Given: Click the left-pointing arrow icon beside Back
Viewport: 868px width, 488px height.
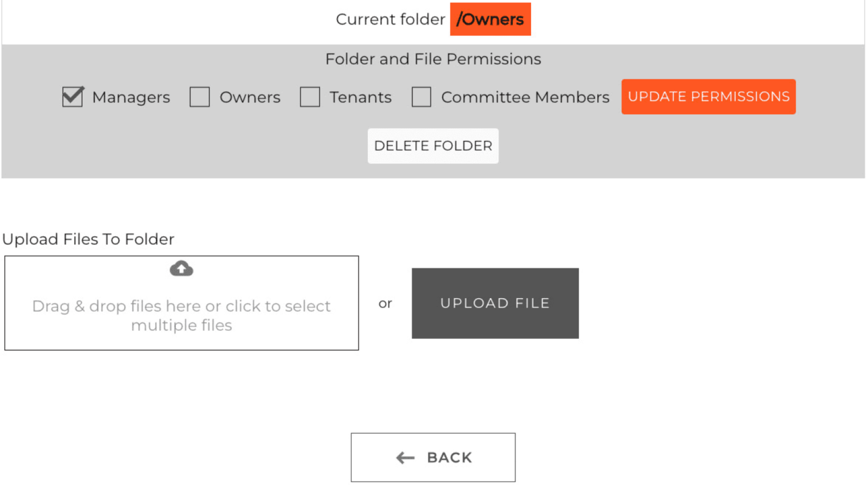Looking at the screenshot, I should 405,458.
